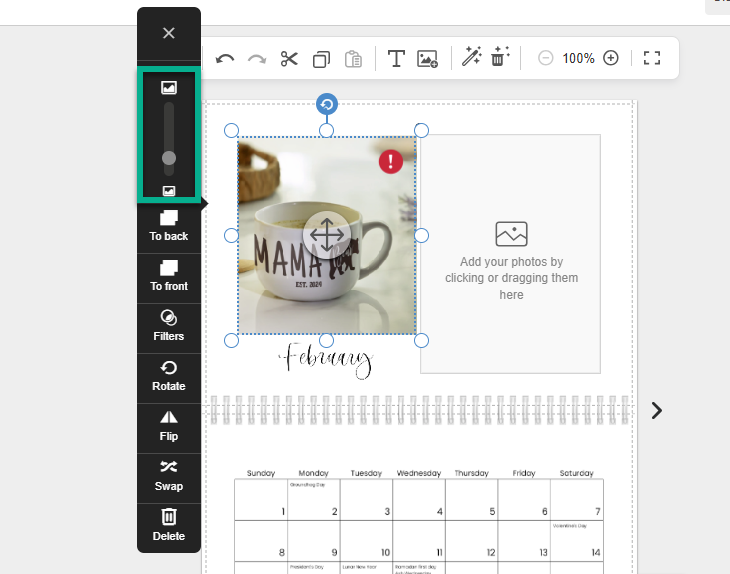Click the Wednesday column header
The width and height of the screenshot is (730, 574).
coord(419,473)
